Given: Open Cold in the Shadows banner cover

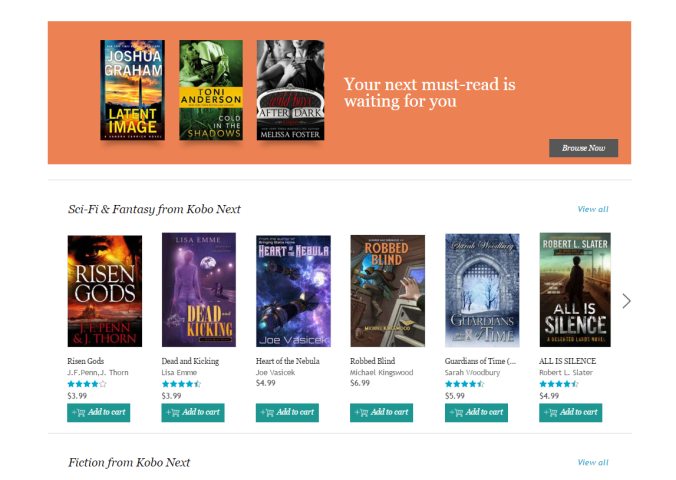Looking at the screenshot, I should pos(210,90).
